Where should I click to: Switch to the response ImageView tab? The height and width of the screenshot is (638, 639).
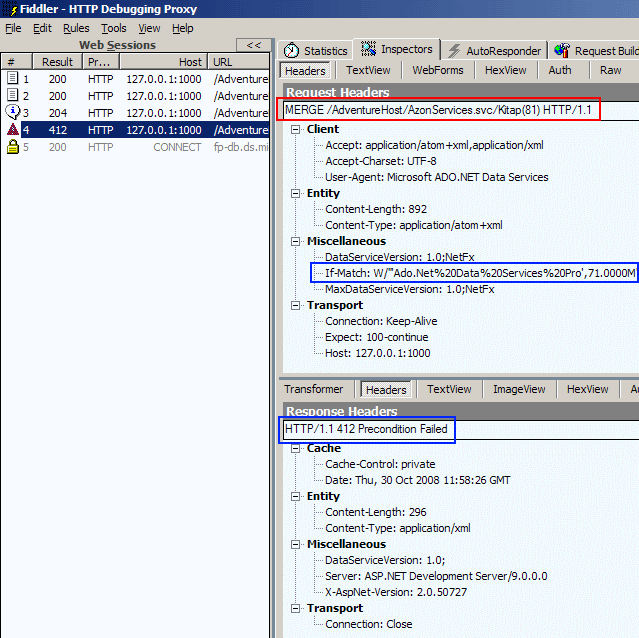coord(519,389)
